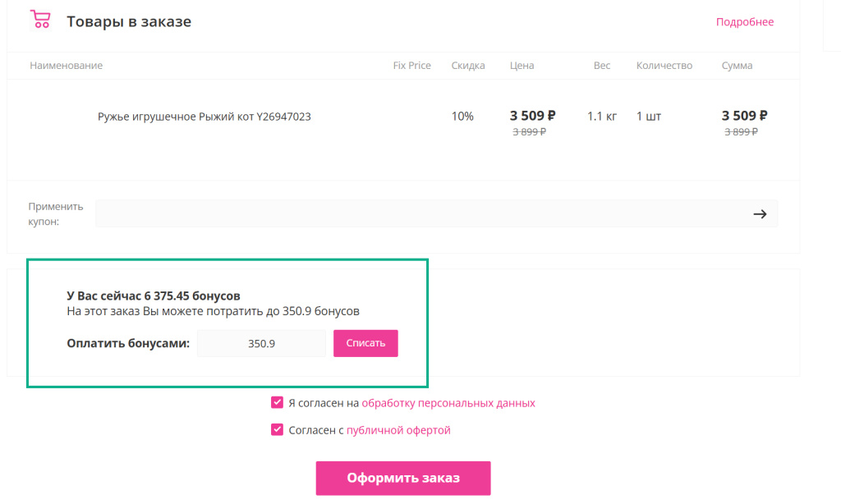Click the "Товары в заказе" heading
The width and height of the screenshot is (841, 504).
(129, 22)
